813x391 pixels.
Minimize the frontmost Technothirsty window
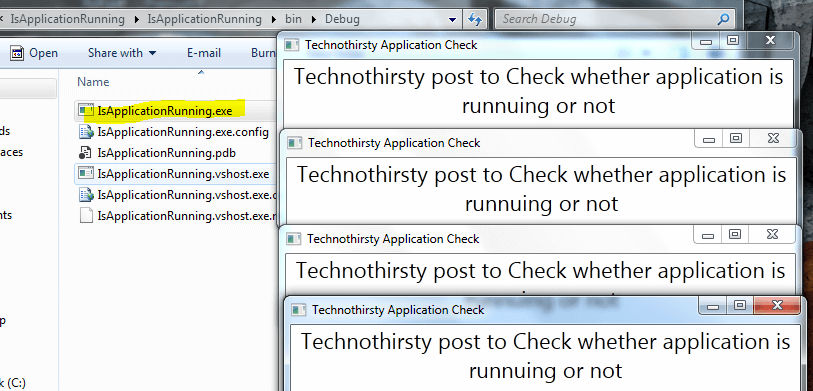713,306
